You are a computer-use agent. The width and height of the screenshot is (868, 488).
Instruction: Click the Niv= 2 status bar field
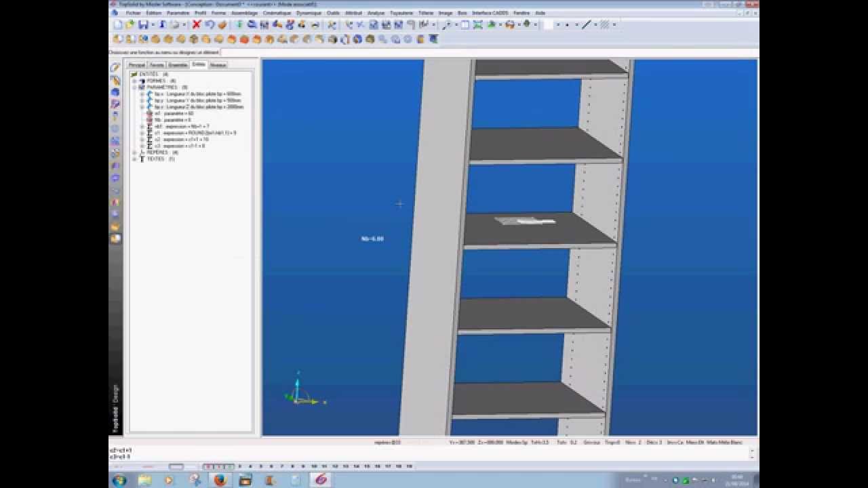[x=633, y=443]
